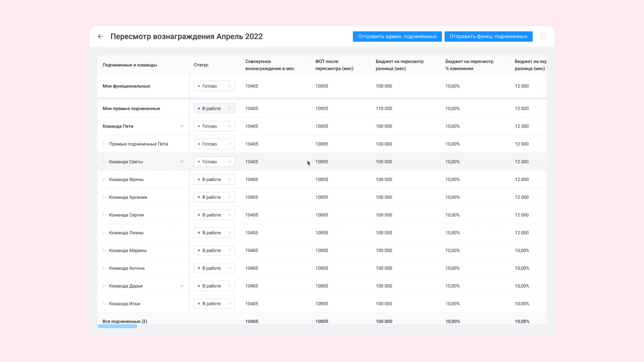Screen dimensions: 644x362
Task: Select the 'Команда Арсения' row label
Action: pyautogui.click(x=128, y=197)
